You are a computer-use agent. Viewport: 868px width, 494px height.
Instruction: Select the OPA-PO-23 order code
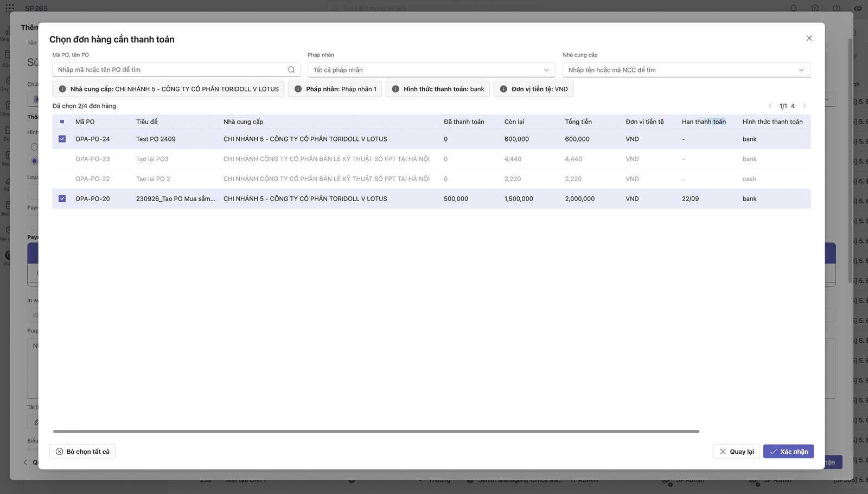pos(93,159)
